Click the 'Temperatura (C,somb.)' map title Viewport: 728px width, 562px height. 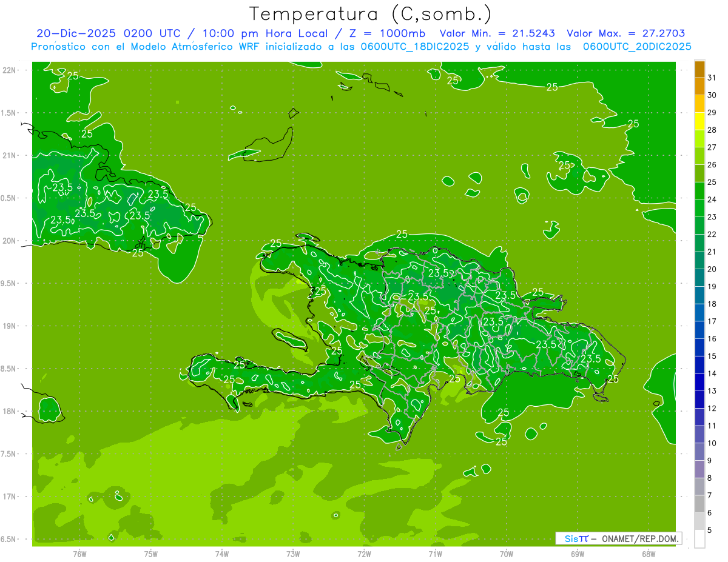[x=370, y=14]
